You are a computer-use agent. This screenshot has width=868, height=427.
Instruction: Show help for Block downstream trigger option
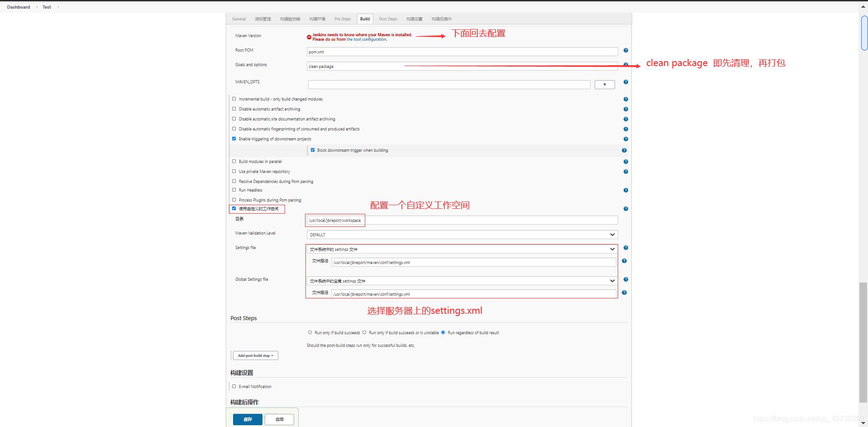point(624,150)
